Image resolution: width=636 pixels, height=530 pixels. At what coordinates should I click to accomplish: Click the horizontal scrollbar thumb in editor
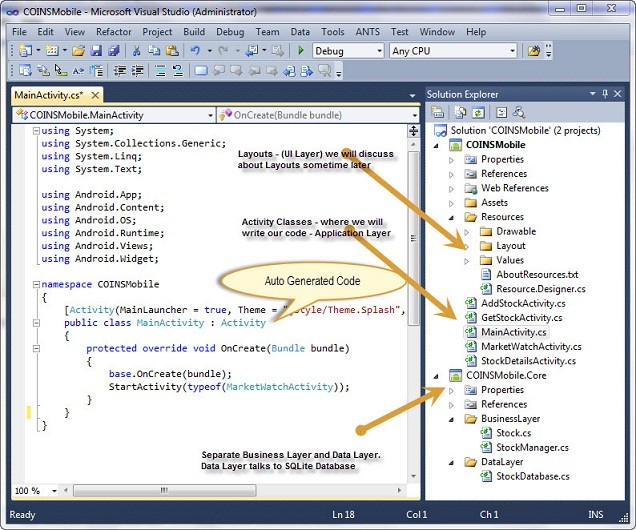[165, 491]
